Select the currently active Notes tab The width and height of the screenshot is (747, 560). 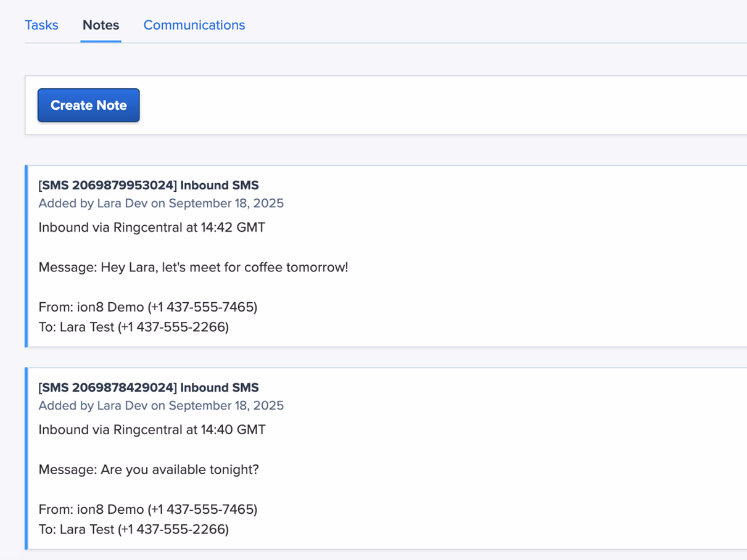(100, 25)
